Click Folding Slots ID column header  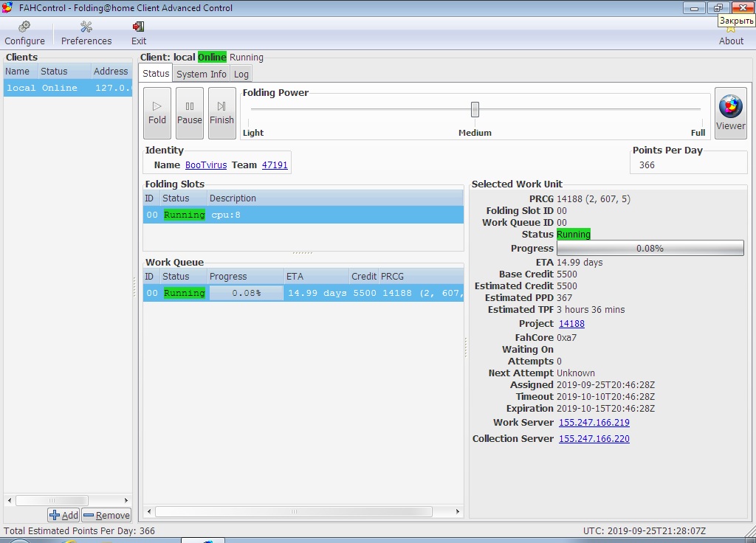151,198
